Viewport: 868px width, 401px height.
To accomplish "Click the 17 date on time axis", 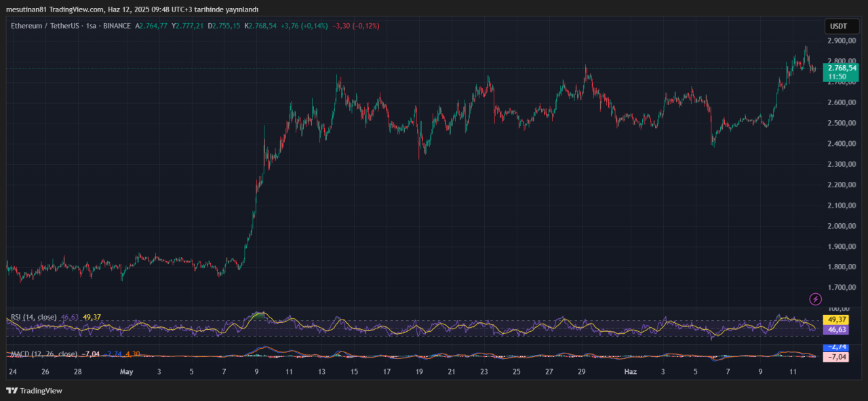I will (387, 372).
